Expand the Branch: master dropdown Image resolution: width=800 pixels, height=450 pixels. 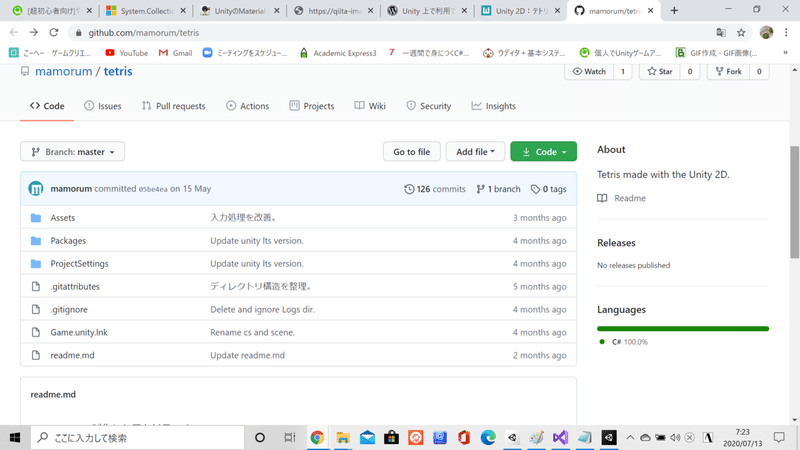coord(72,152)
